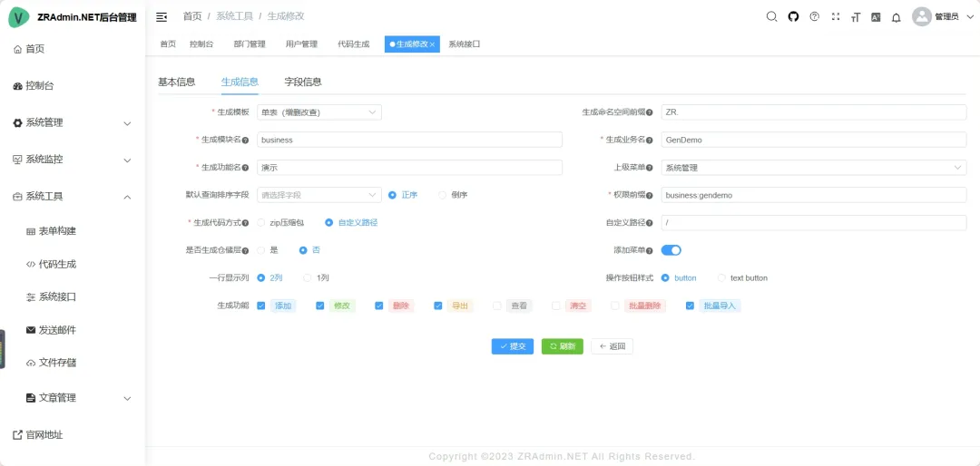This screenshot has height=466, width=980.
Task: Select 是 for 是否生成仓储层
Action: pyautogui.click(x=261, y=250)
